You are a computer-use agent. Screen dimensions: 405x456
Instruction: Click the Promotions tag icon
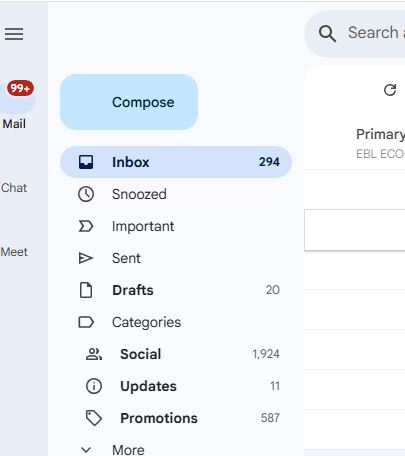click(94, 418)
